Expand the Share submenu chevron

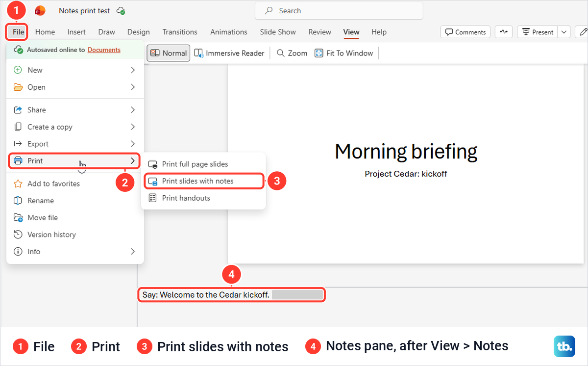[132, 110]
